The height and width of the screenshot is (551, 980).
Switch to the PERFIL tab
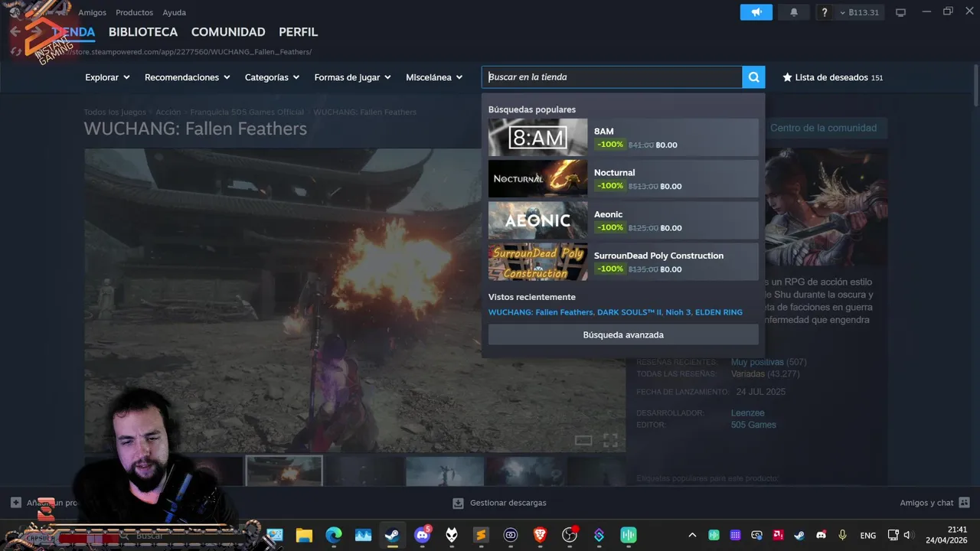[298, 32]
